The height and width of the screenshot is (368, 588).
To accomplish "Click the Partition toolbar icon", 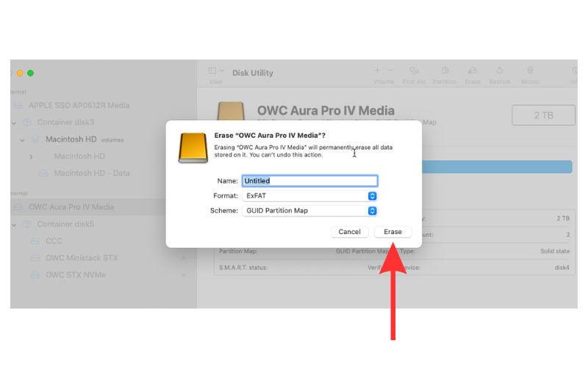I will pos(445,71).
